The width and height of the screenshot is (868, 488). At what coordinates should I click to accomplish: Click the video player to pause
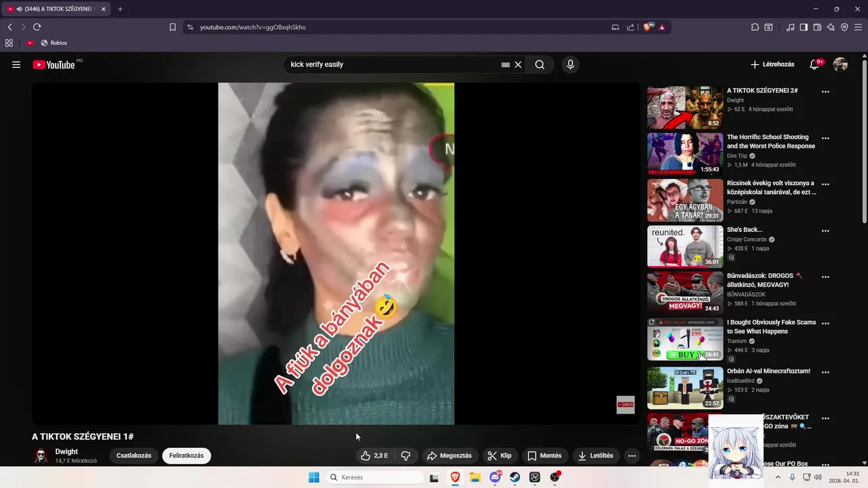pos(336,253)
